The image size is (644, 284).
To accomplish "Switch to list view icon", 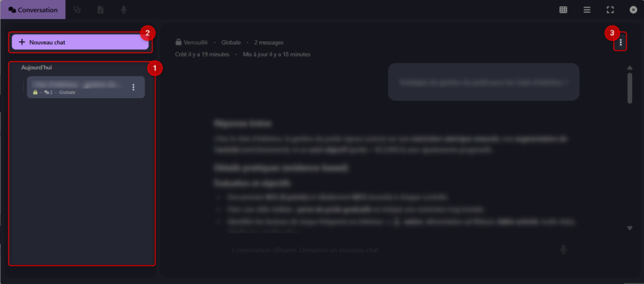I will tap(587, 9).
